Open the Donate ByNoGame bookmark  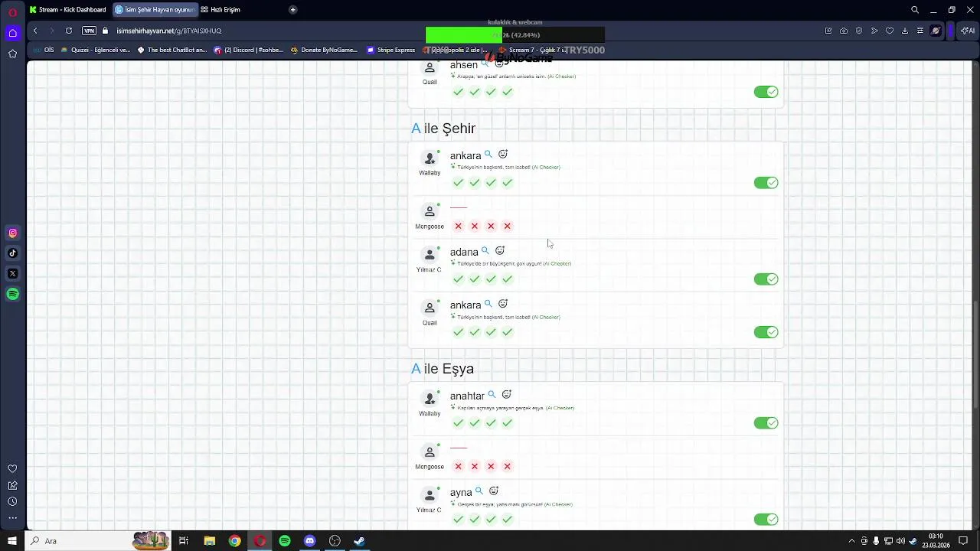point(324,50)
